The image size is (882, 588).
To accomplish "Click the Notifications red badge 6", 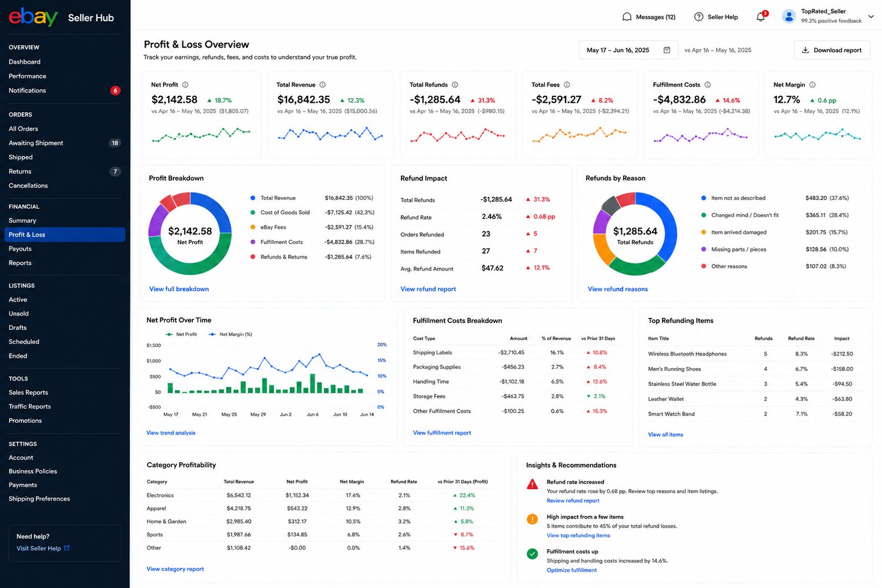I will 115,91.
